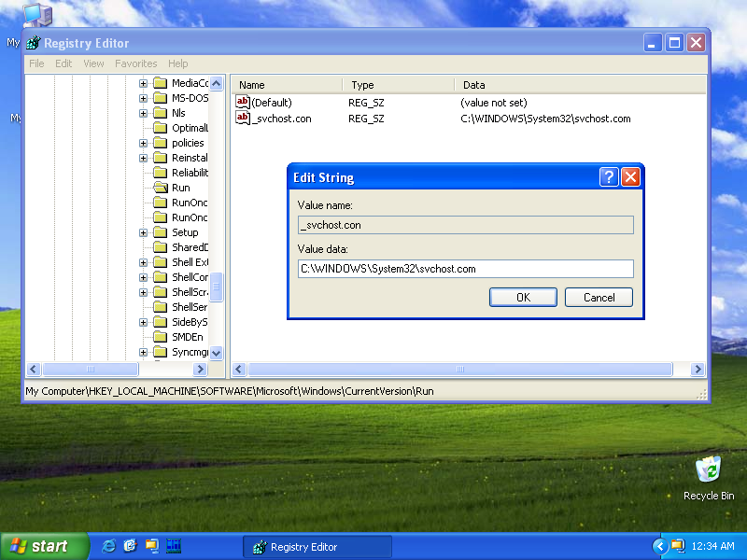Expand the ShellCor tree node
Image resolution: width=747 pixels, height=560 pixels.
coord(143,277)
